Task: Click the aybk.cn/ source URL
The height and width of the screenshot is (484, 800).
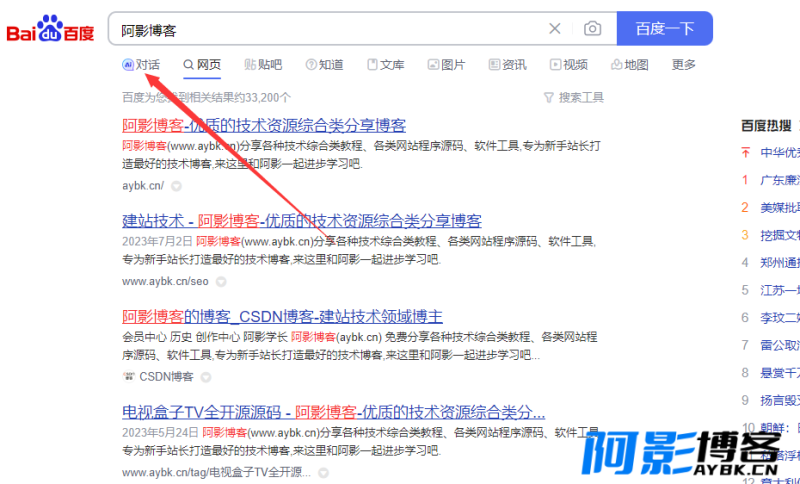Action: click(x=143, y=186)
